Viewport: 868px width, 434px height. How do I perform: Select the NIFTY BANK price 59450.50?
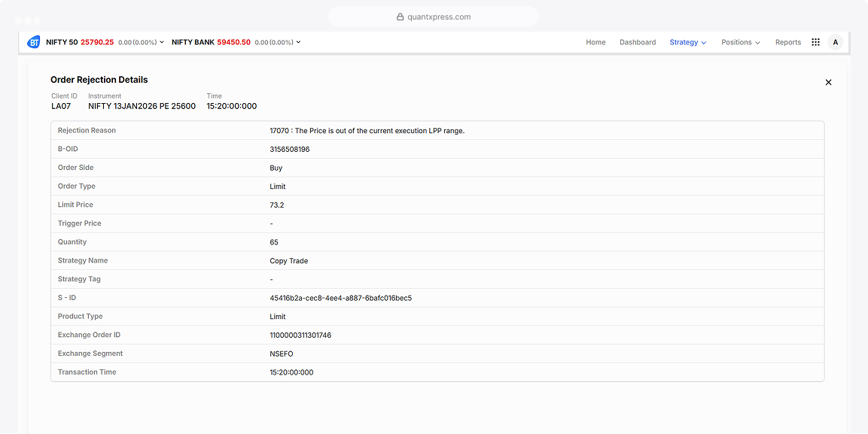tap(234, 42)
